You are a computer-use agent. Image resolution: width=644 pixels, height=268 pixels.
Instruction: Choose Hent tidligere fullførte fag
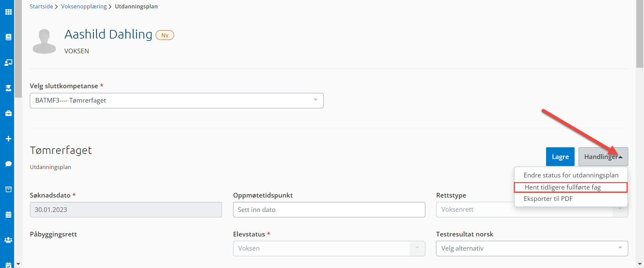tap(571, 187)
